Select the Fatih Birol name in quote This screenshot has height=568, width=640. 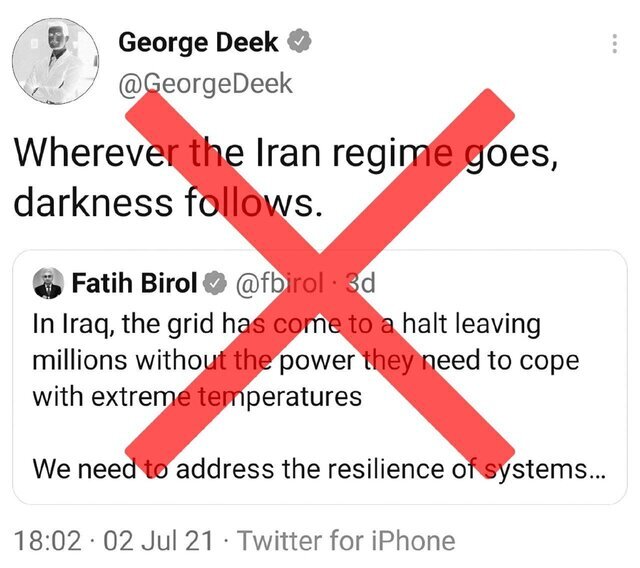(136, 284)
